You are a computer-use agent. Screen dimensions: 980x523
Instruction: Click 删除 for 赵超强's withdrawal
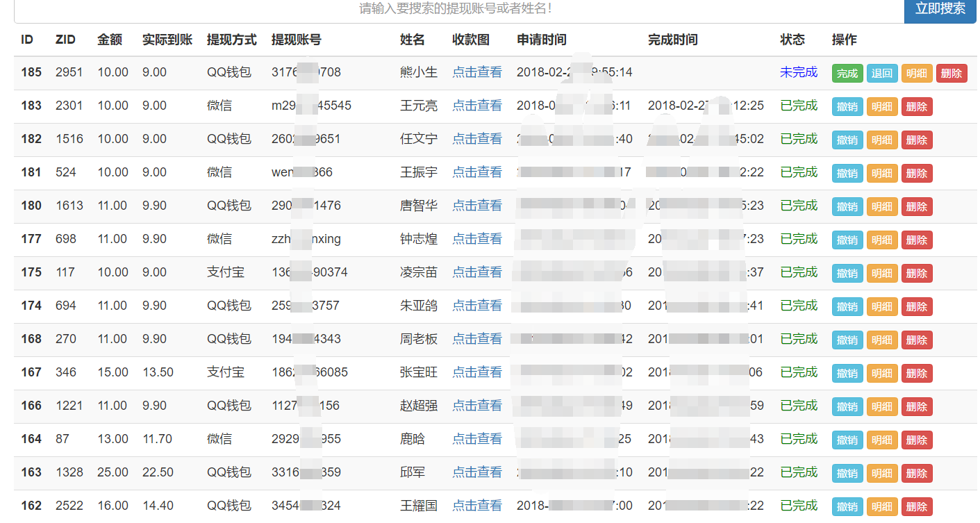pos(917,406)
